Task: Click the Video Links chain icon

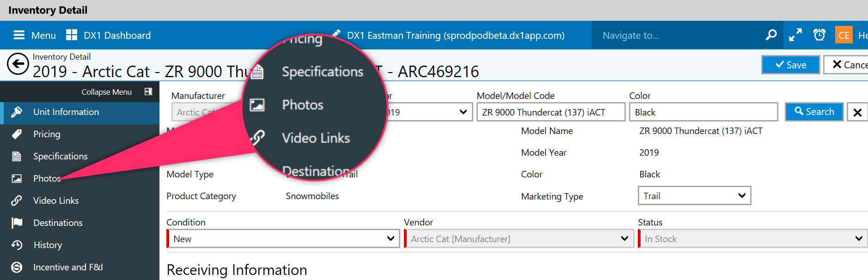Action: [x=17, y=201]
